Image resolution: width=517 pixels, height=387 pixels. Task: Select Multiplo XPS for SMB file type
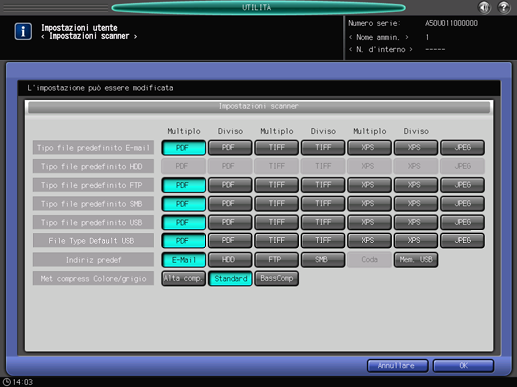click(x=369, y=204)
